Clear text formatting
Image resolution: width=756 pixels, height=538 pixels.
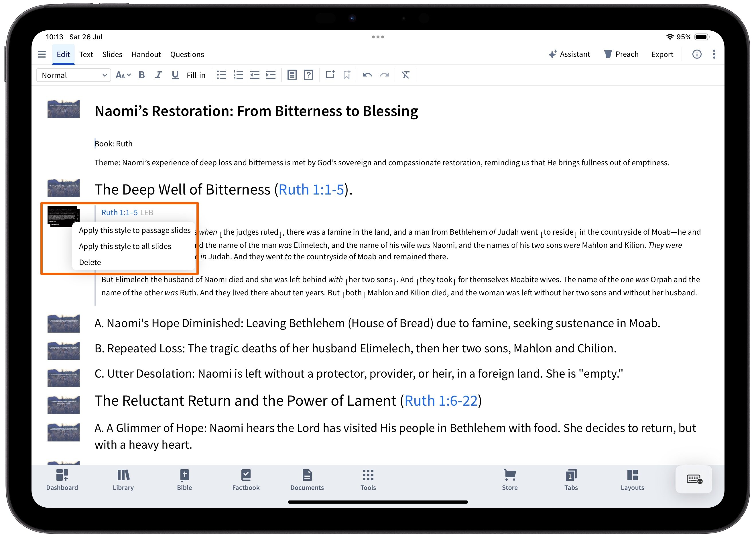point(405,75)
